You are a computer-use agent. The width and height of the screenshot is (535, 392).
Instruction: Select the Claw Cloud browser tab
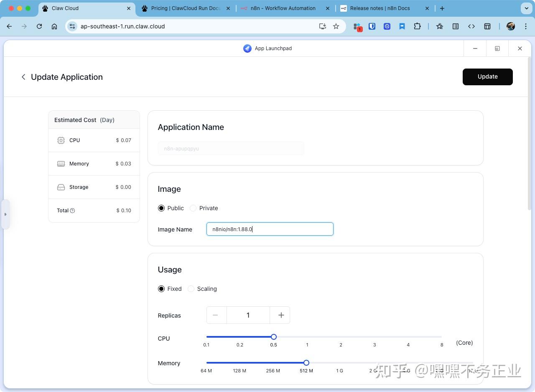[87, 8]
